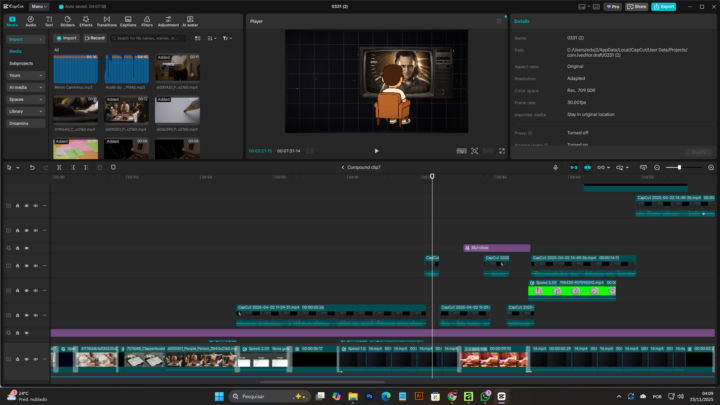Switch to the Captions tool
The width and height of the screenshot is (720, 405).
pyautogui.click(x=128, y=22)
